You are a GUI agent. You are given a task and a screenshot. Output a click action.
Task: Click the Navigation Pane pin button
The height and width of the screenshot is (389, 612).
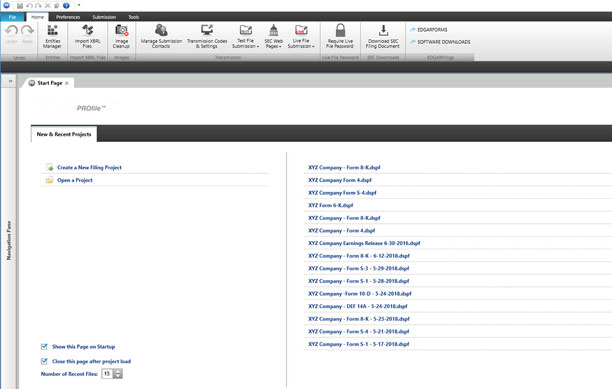[10, 81]
